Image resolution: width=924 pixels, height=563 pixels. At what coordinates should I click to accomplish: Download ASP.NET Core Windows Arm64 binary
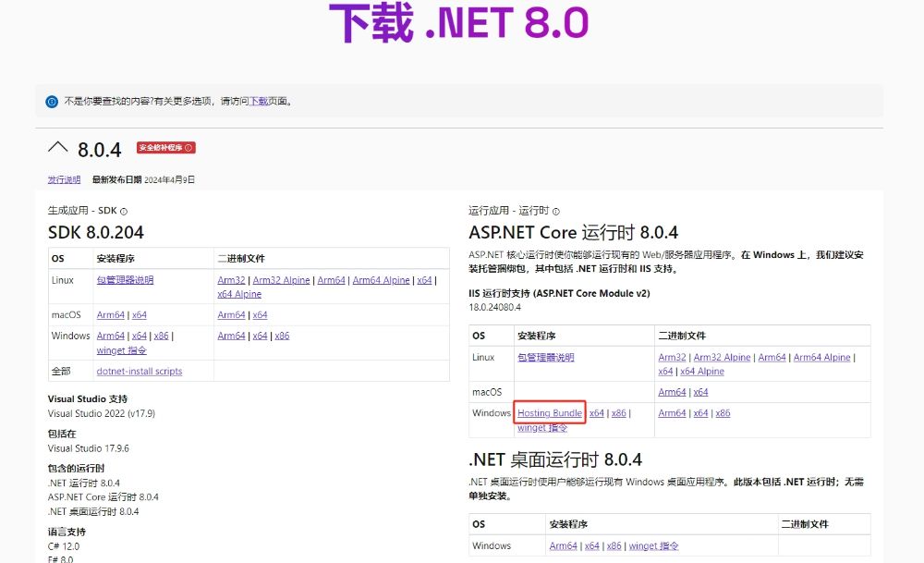click(673, 413)
